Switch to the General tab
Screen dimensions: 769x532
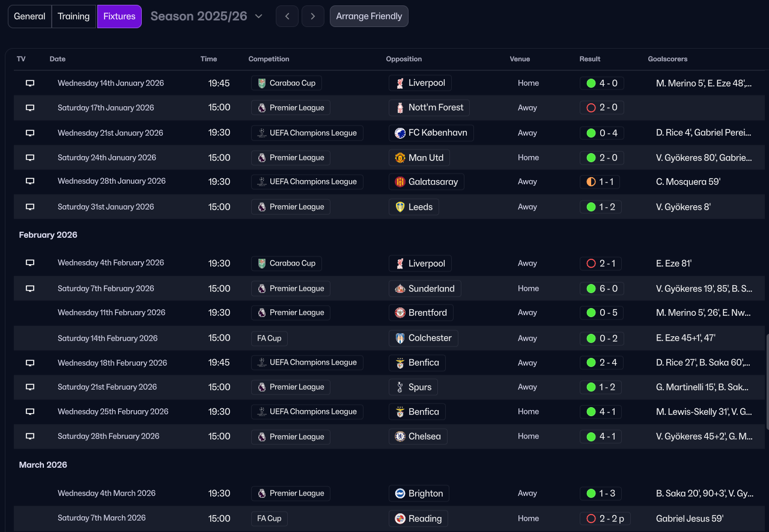29,16
